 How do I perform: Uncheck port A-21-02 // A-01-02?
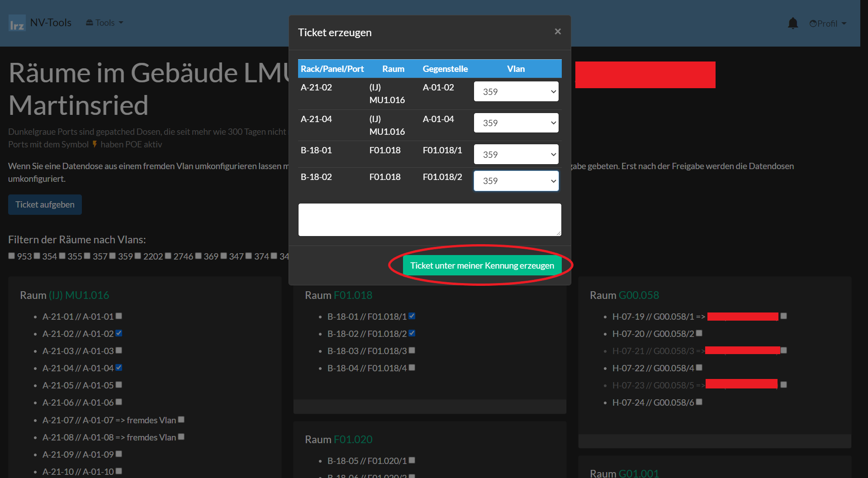point(119,333)
